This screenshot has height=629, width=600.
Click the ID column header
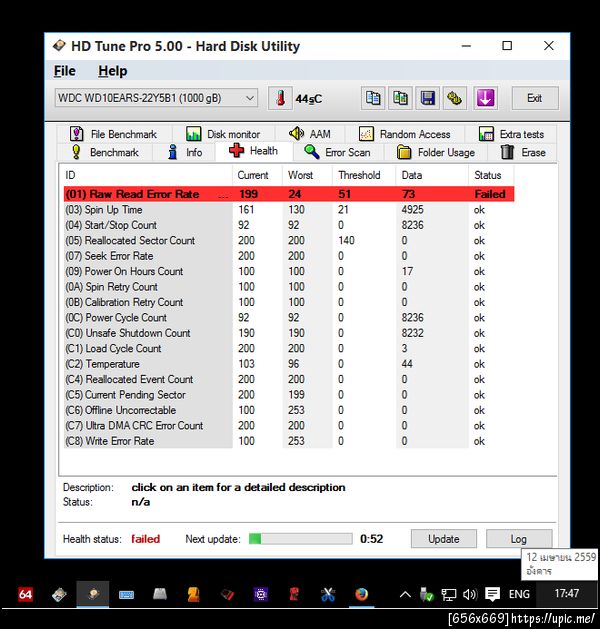[x=148, y=175]
